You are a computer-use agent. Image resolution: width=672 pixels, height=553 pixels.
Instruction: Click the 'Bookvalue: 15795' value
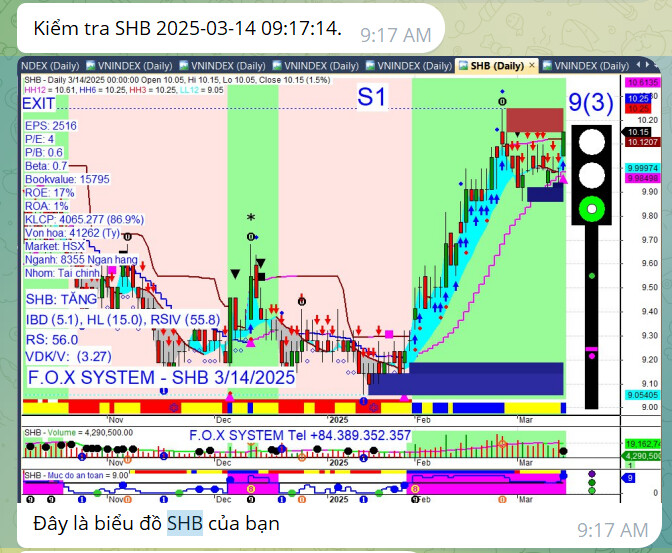[67, 179]
